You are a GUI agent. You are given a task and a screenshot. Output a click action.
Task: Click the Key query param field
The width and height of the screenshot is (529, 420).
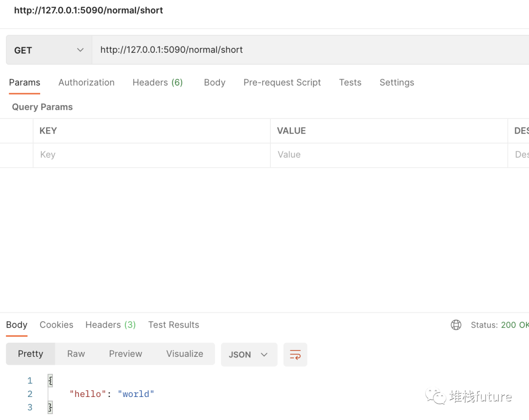click(147, 155)
